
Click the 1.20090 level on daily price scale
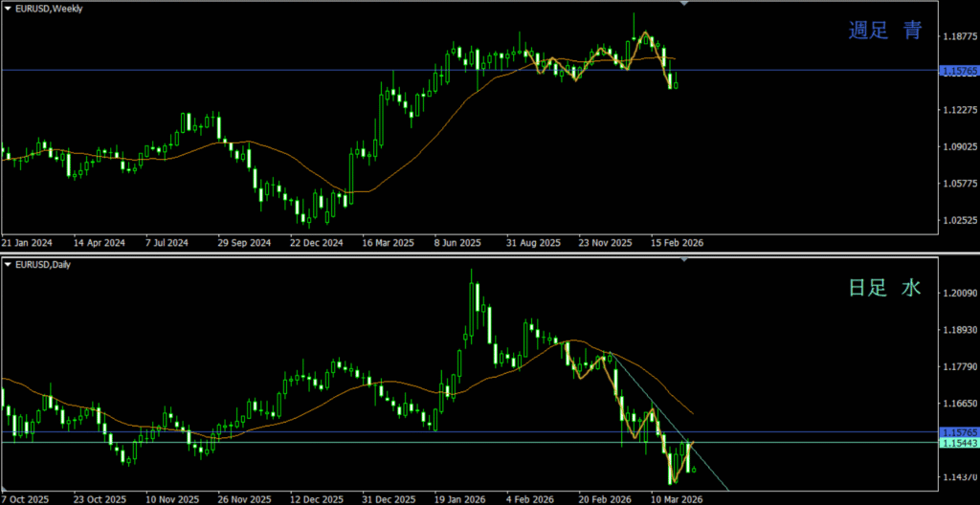958,294
